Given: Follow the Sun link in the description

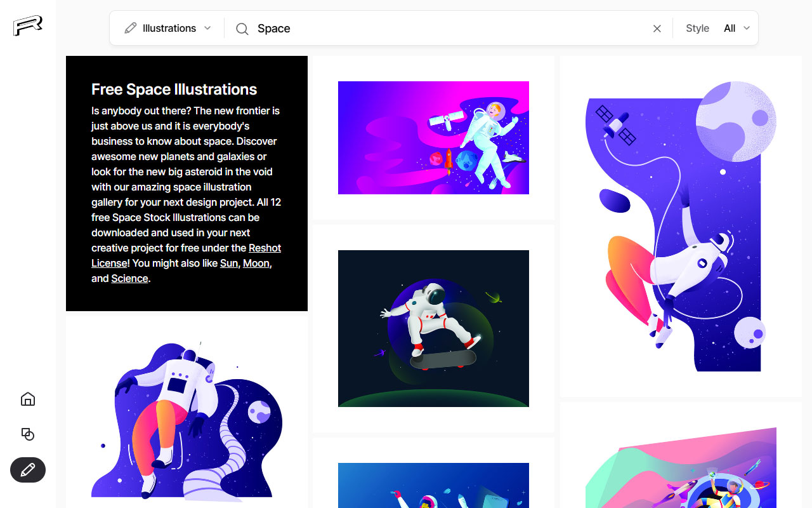Looking at the screenshot, I should [x=228, y=263].
